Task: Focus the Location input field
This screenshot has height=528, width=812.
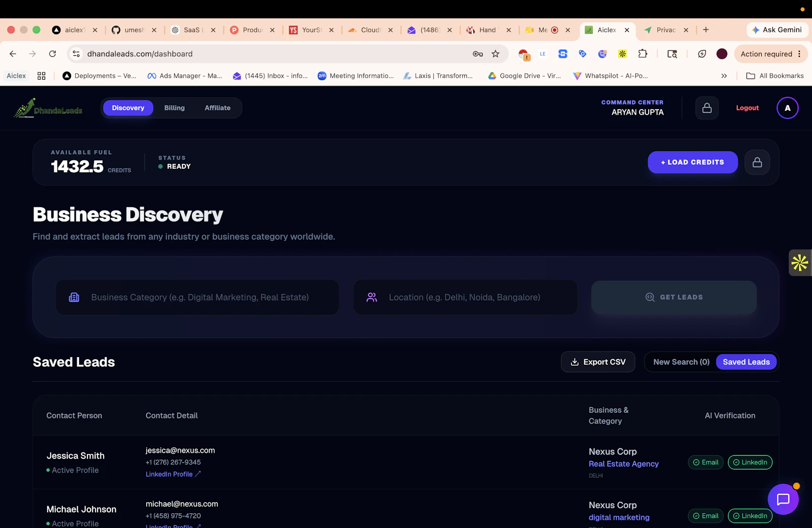Action: [465, 297]
